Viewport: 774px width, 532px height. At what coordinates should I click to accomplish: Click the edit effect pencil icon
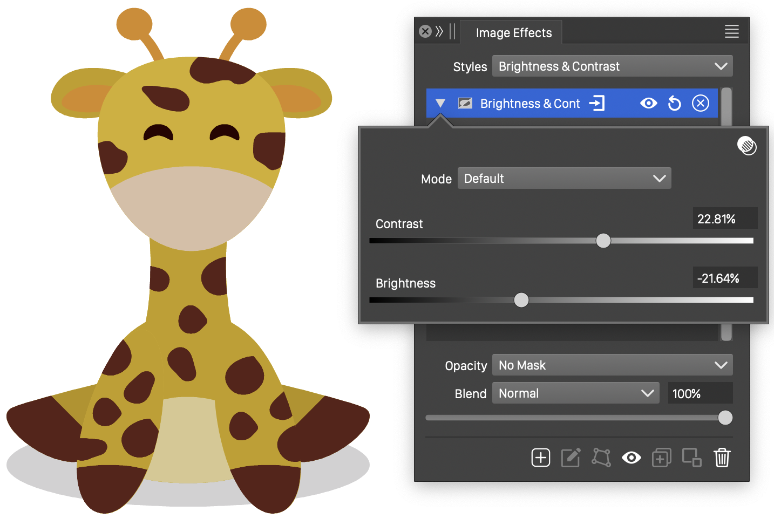coord(571,458)
